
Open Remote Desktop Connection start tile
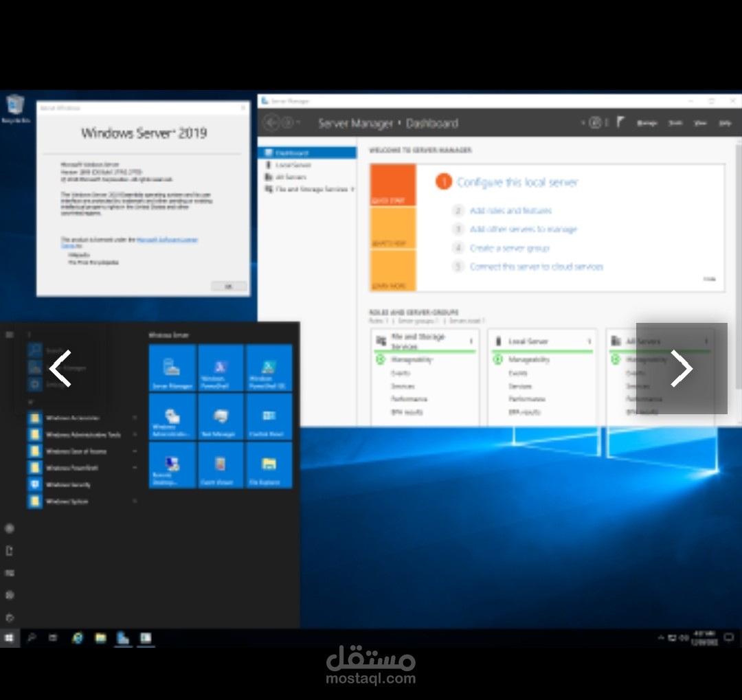tap(172, 465)
